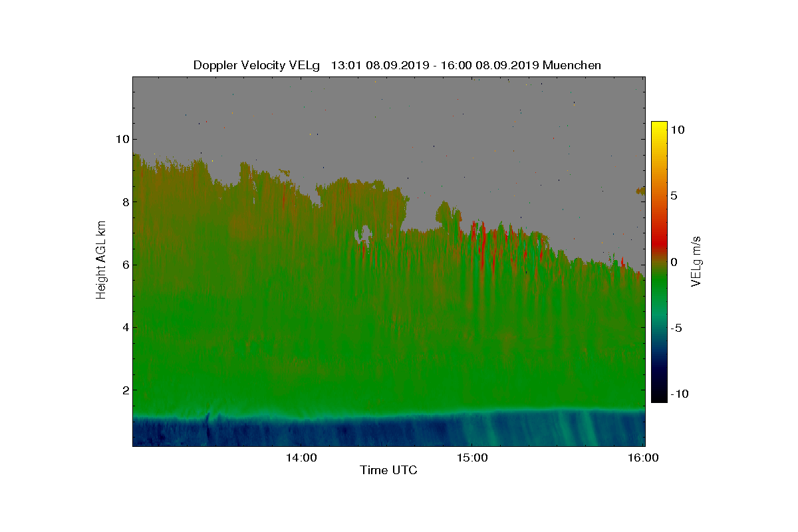Click the '16:00' time tick label
The height and width of the screenshot is (532, 798).
click(x=644, y=458)
